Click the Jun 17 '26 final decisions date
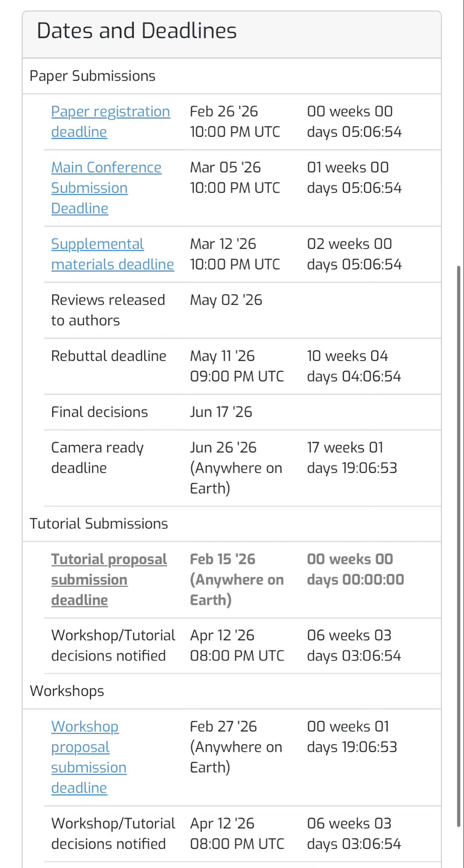Viewport: 464px width, 868px height. (221, 412)
